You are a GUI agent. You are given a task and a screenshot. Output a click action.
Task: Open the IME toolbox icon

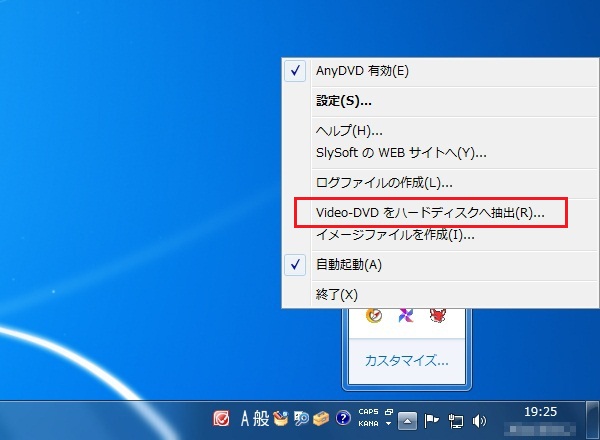(x=321, y=419)
